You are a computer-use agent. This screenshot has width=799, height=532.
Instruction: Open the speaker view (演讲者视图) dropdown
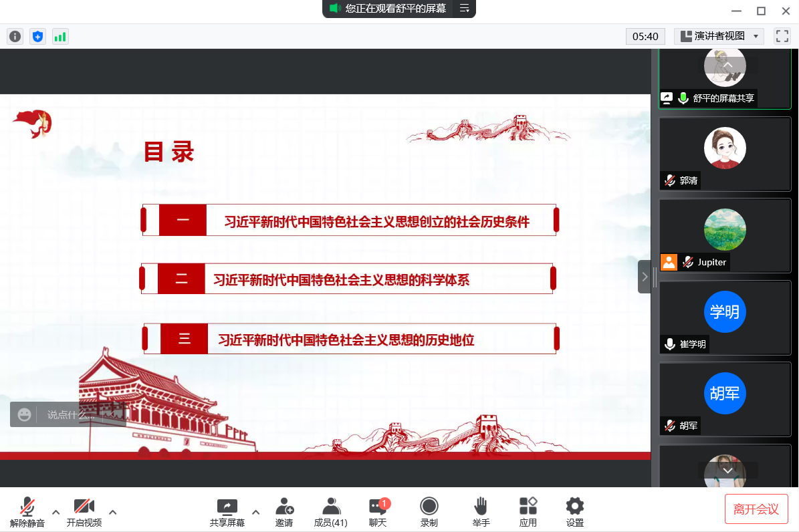(719, 36)
